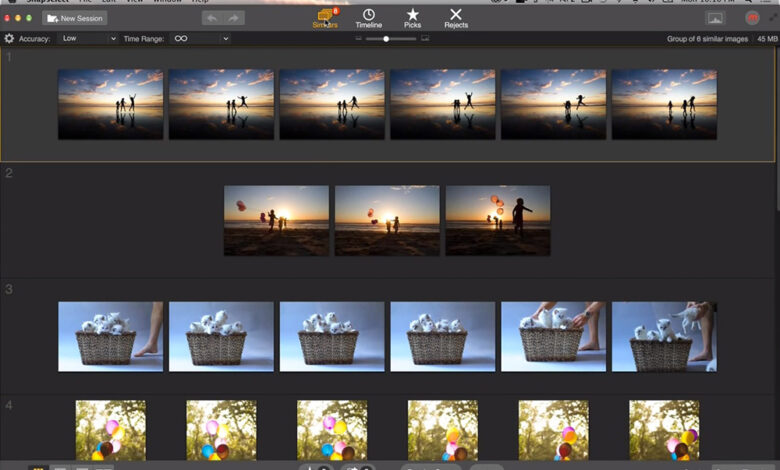Image resolution: width=780 pixels, height=470 pixels.
Task: Show the Picks star view
Action: pyautogui.click(x=412, y=17)
